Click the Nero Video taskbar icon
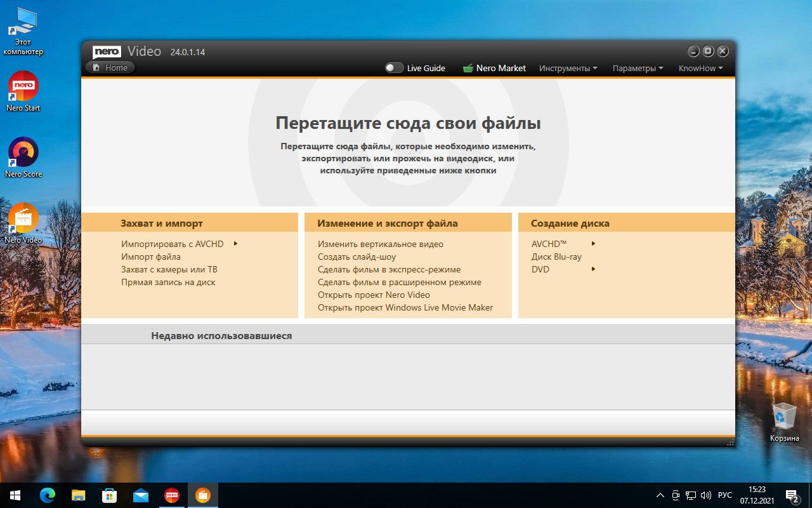This screenshot has width=812, height=508. [202, 495]
